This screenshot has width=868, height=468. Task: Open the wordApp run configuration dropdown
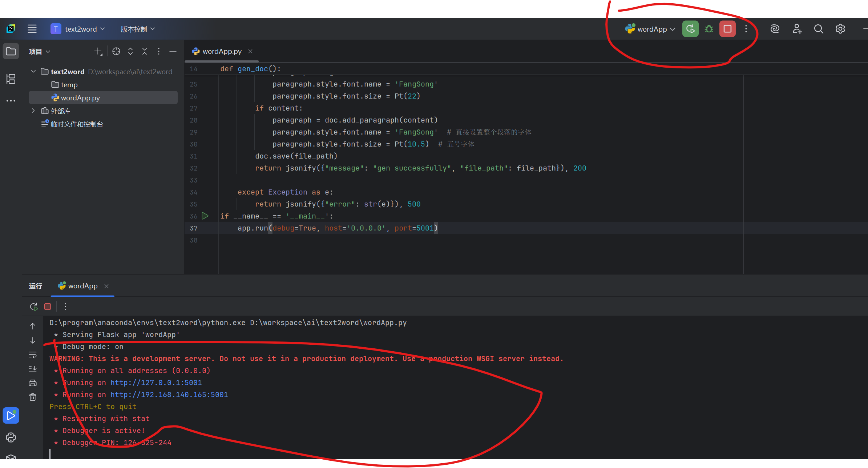tap(650, 29)
